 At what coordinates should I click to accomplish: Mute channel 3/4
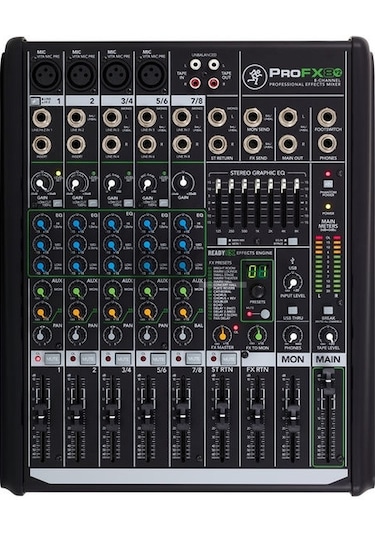pyautogui.click(x=123, y=359)
